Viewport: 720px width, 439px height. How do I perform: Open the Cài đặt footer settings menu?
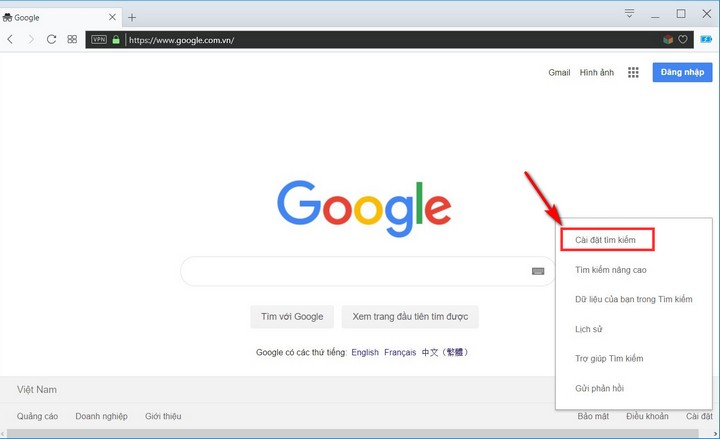699,416
